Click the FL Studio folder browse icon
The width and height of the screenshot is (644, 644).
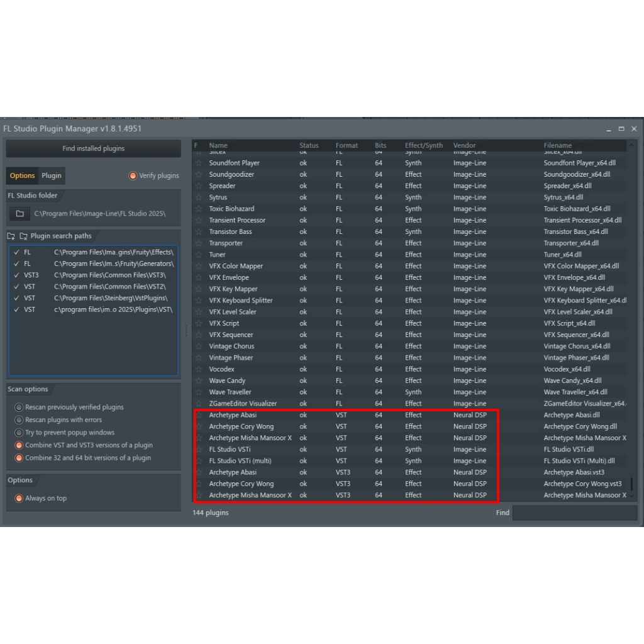point(19,214)
